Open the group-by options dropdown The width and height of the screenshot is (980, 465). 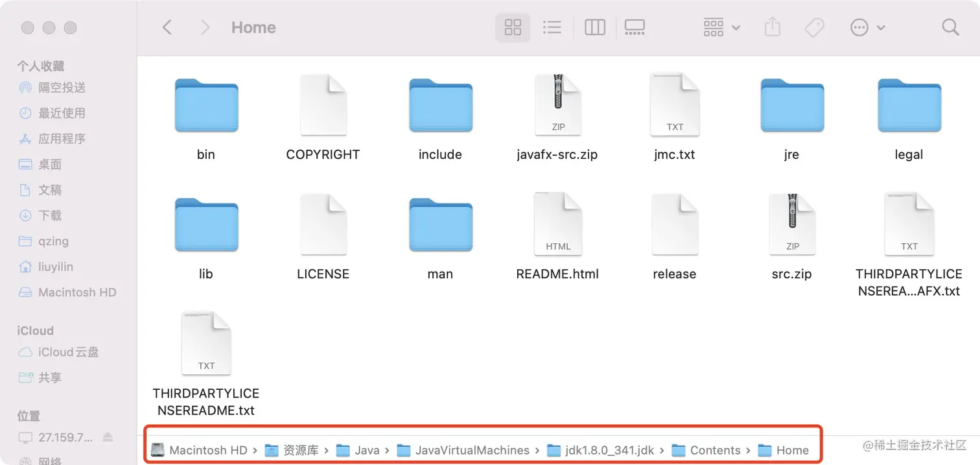click(x=721, y=27)
